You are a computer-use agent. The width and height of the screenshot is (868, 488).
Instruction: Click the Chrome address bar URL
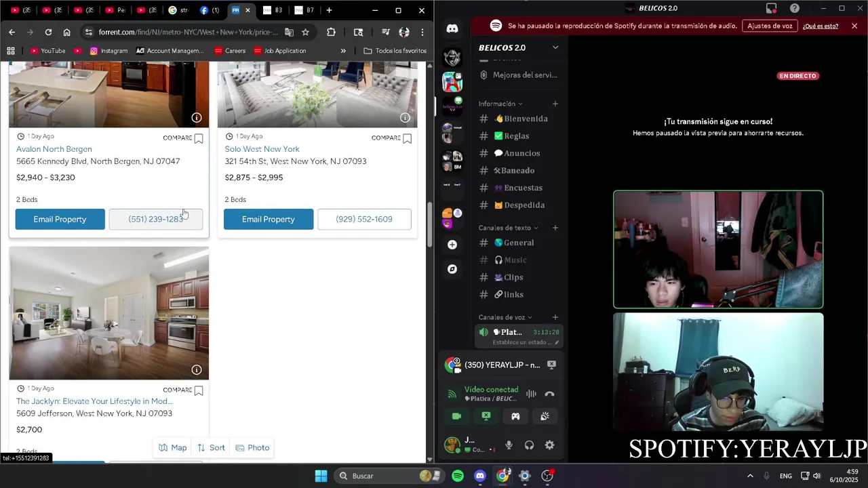[x=188, y=32]
